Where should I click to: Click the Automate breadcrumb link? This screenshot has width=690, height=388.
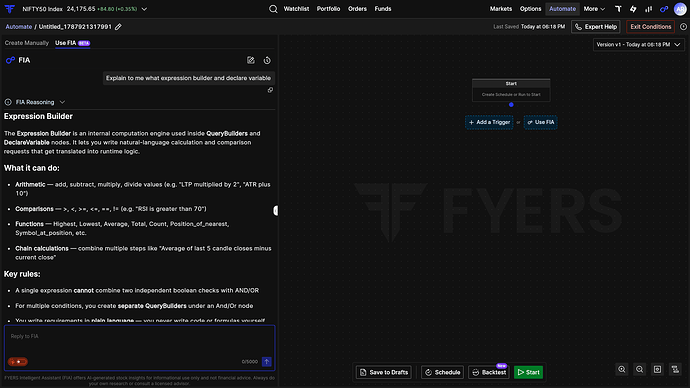pos(18,27)
